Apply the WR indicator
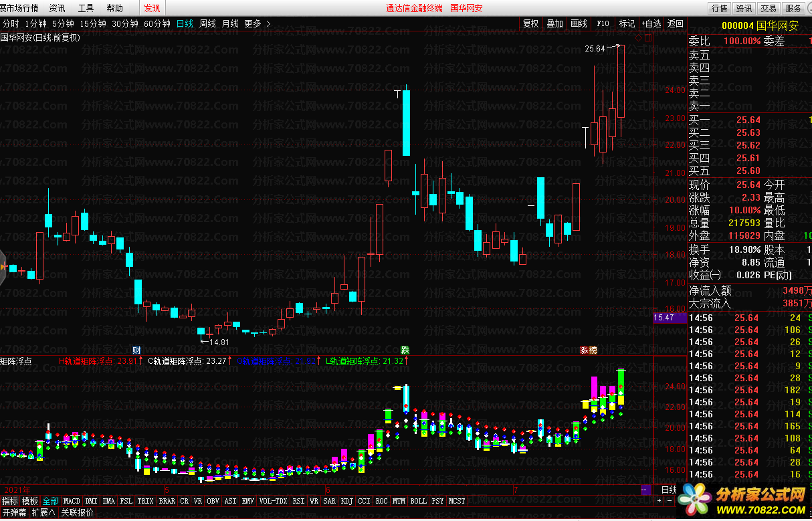Viewport: 812px width, 521px height. [314, 501]
